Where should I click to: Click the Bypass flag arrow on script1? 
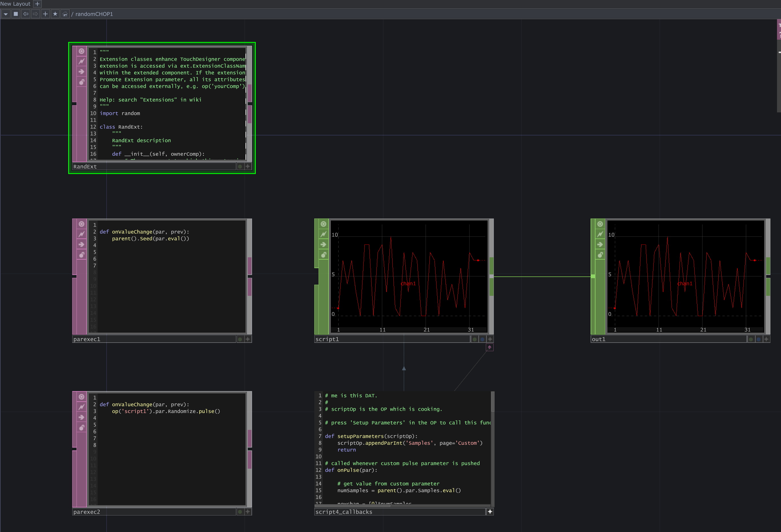pyautogui.click(x=323, y=244)
